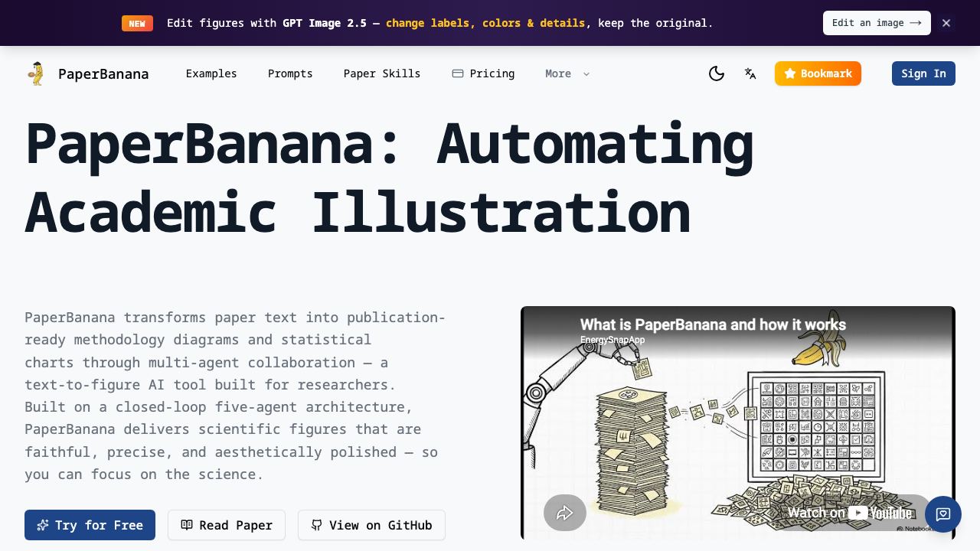Click the video share arrow icon
Screen dimensions: 980x551
coord(565,513)
